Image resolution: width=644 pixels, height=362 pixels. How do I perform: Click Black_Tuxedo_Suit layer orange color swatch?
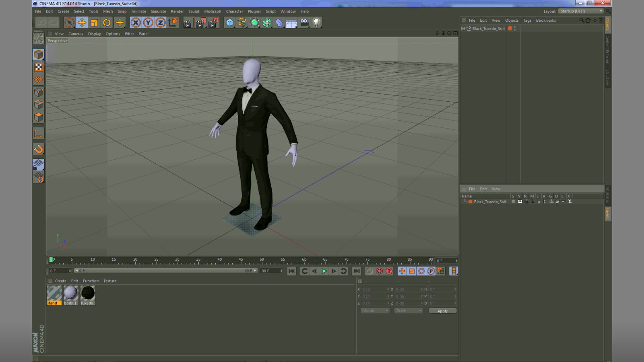click(470, 202)
